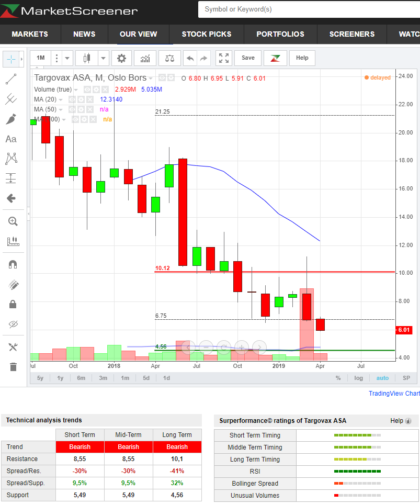Open the STOCK PICKS menu
Image resolution: width=420 pixels, height=504 pixels.
[207, 34]
